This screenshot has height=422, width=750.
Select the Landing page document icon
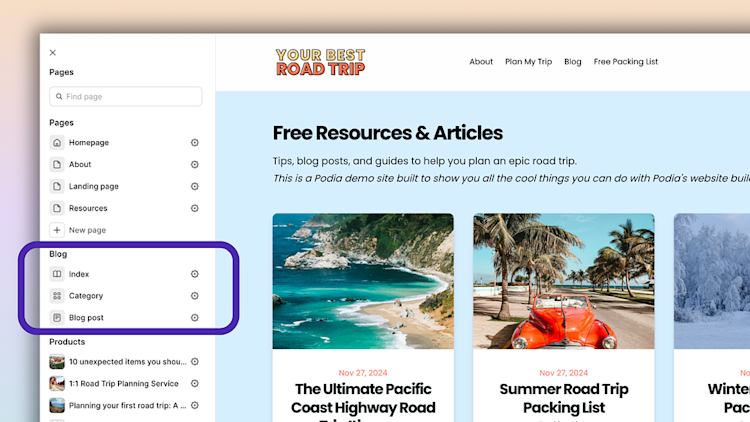(57, 186)
